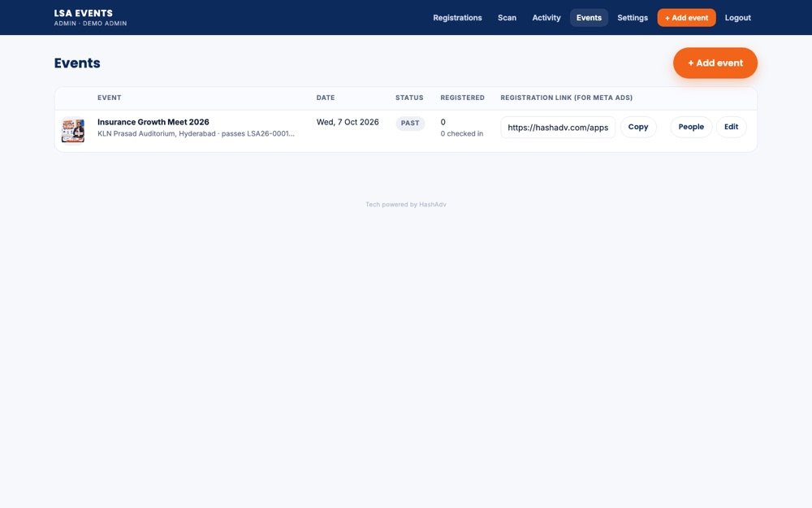Select the Events nav tab
812x508 pixels.
pyautogui.click(x=589, y=18)
